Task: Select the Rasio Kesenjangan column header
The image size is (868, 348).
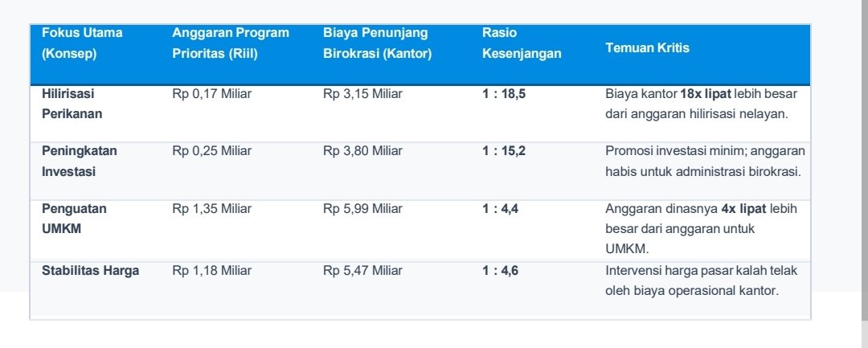Action: tap(522, 43)
